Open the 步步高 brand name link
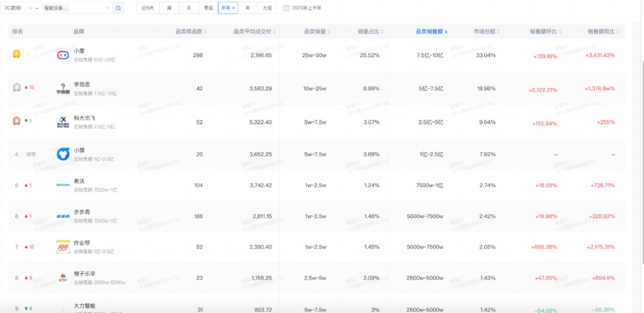 pyautogui.click(x=82, y=212)
